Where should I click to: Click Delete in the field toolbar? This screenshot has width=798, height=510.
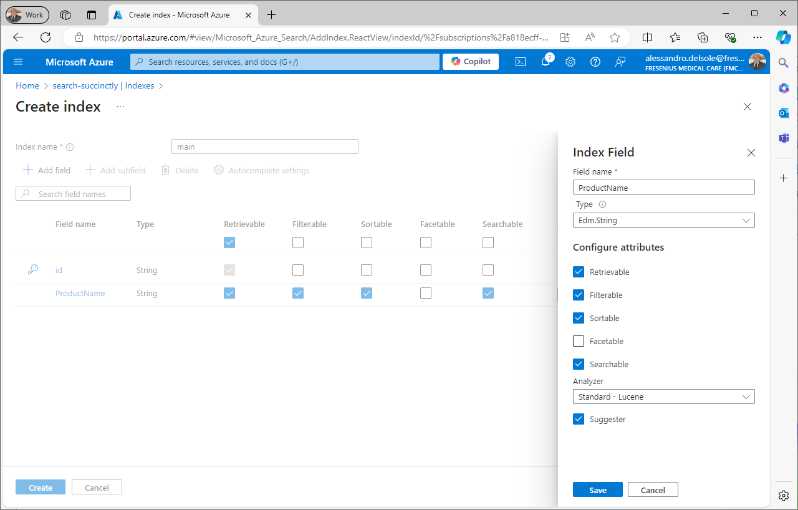click(180, 170)
